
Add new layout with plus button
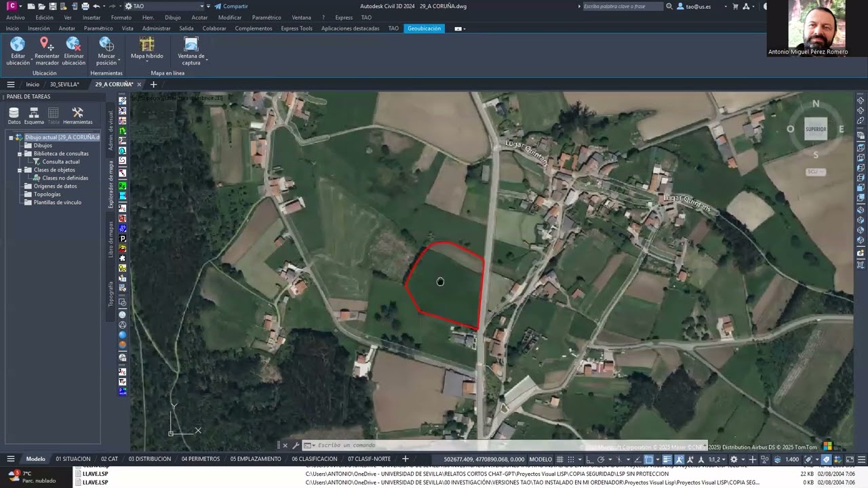tap(406, 459)
